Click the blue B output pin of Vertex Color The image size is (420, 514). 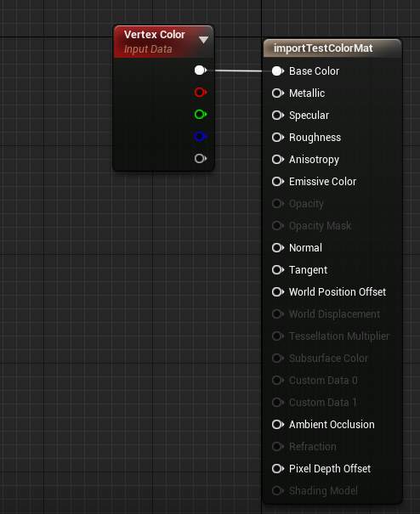click(x=201, y=137)
